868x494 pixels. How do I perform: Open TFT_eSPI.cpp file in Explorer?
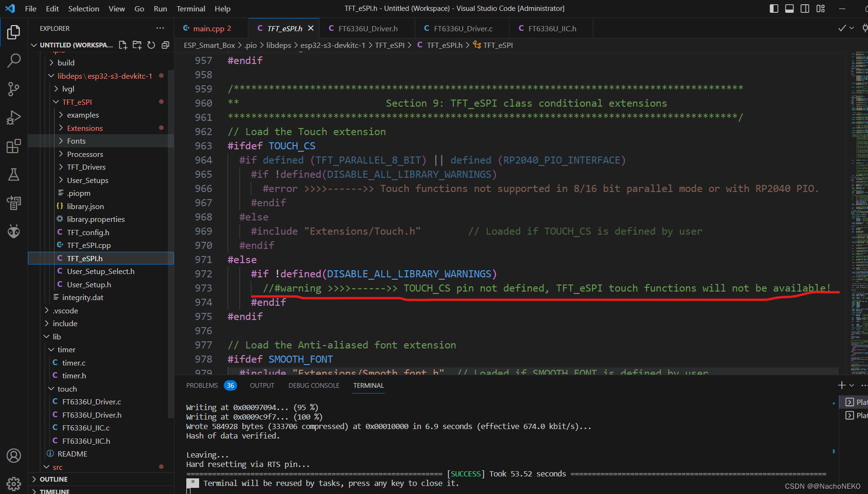pyautogui.click(x=101, y=245)
